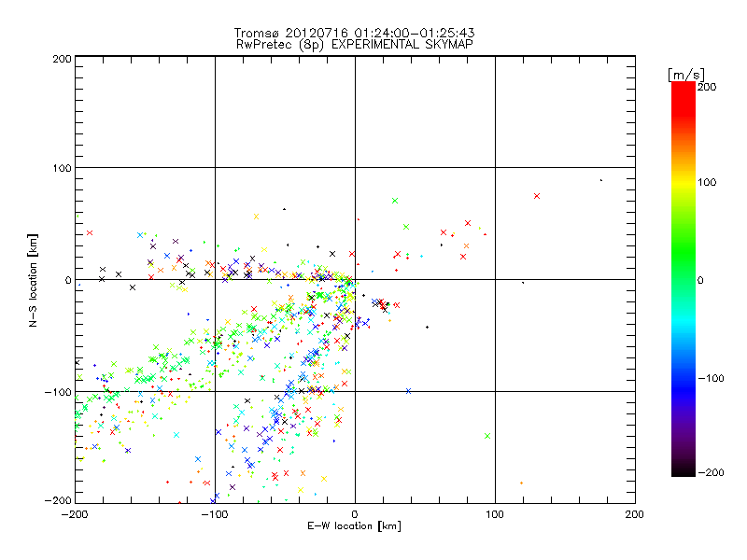Click the -200 tick label on E-W axis

point(75,514)
